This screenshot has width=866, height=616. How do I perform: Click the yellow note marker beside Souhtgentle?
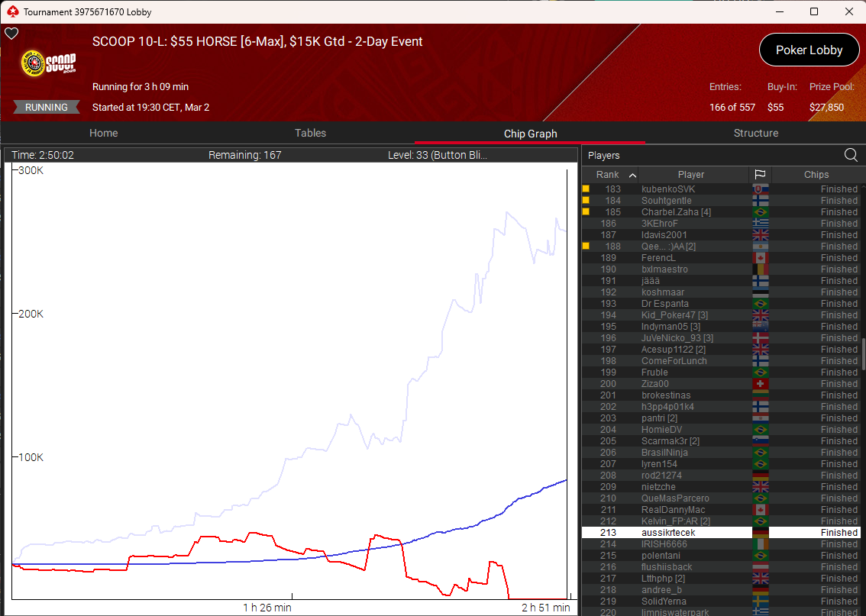pyautogui.click(x=586, y=200)
